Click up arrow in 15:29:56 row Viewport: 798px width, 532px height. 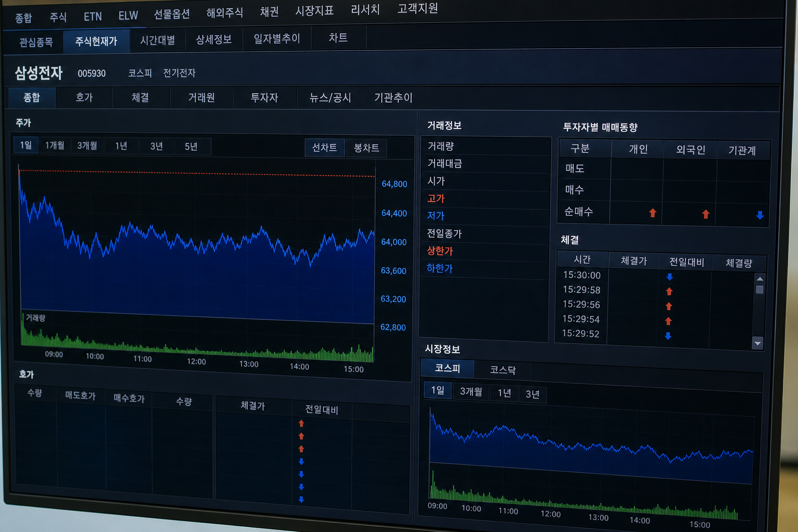[669, 306]
